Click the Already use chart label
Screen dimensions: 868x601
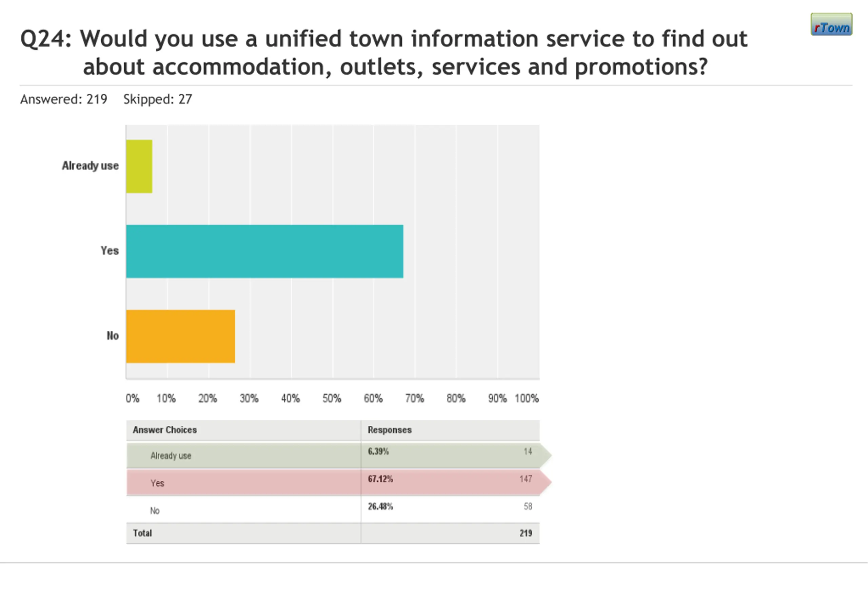pos(90,166)
